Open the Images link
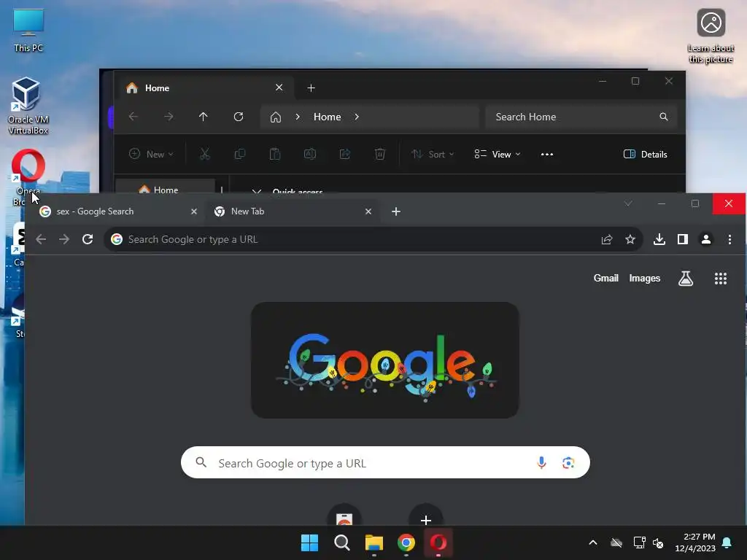The width and height of the screenshot is (747, 560). pyautogui.click(x=645, y=278)
